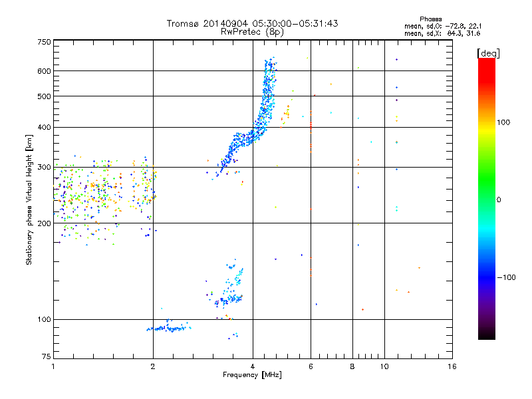
Task: Click the colorbar tick label '0'
Action: click(499, 199)
